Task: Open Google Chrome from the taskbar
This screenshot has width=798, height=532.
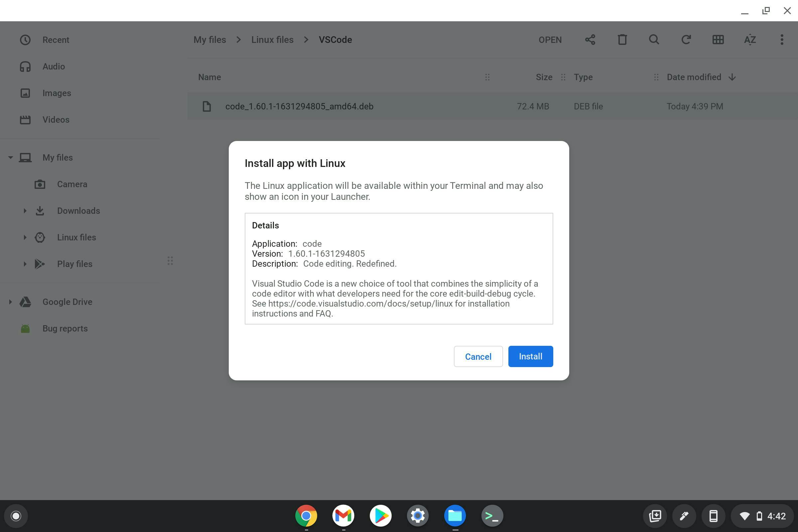Action: coord(306,516)
